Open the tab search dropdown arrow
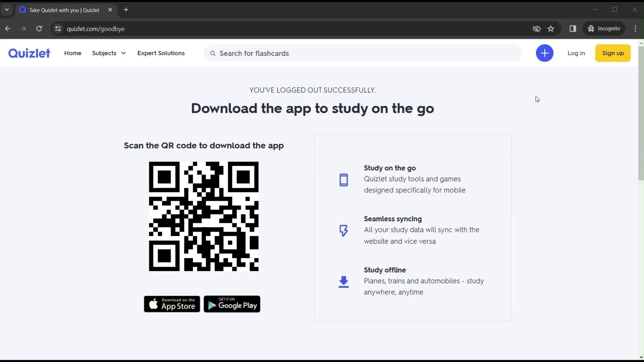 point(7,10)
